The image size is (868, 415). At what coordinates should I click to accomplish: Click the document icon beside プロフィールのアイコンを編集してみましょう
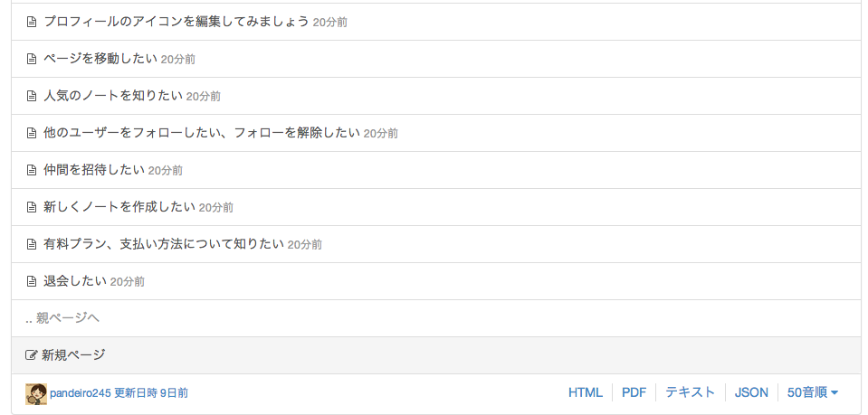(32, 22)
